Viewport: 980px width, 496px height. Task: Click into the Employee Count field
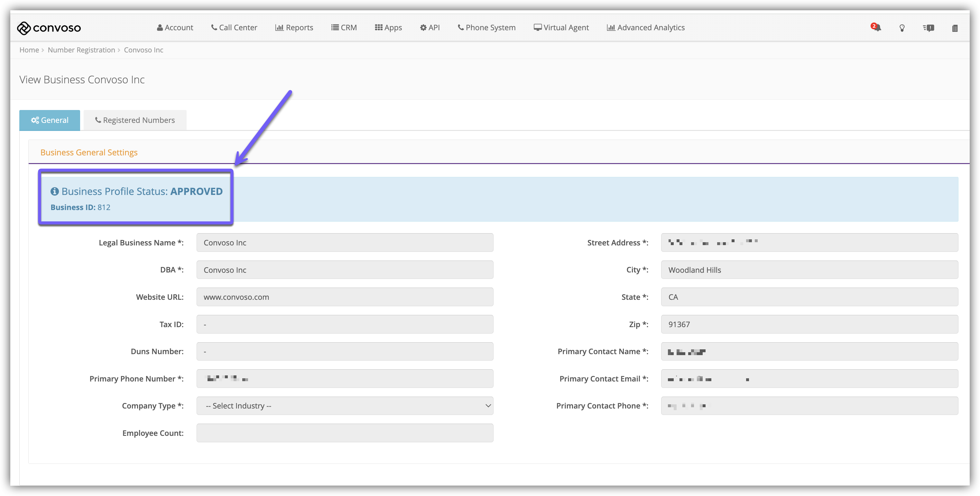345,433
